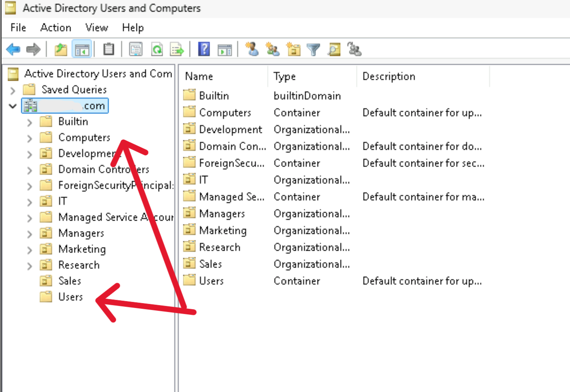Viewport: 570px width, 392px height.
Task: Open filter options funnel icon
Action: click(313, 50)
